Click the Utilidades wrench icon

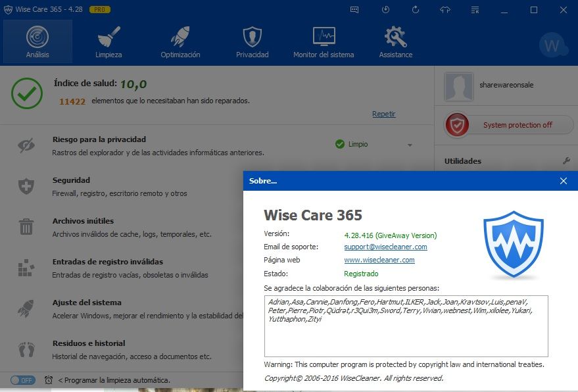point(567,160)
